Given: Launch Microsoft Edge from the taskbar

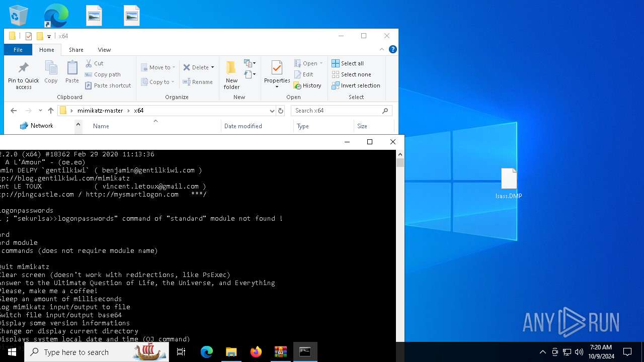Looking at the screenshot, I should click(x=207, y=352).
